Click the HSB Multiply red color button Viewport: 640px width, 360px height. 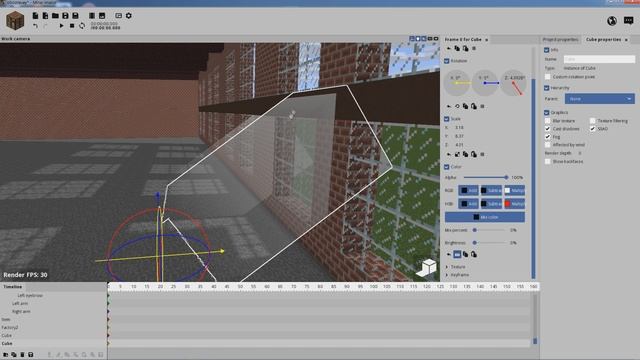(514, 204)
